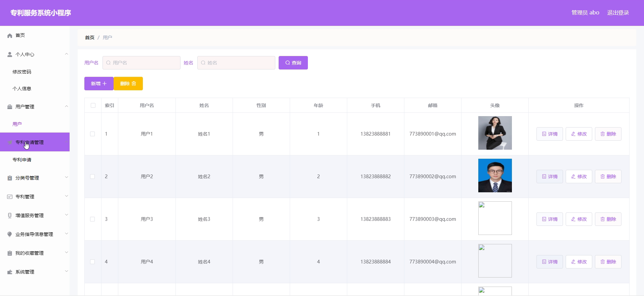
Task: Click the 专利服务系统小程序 title
Action: (x=41, y=13)
